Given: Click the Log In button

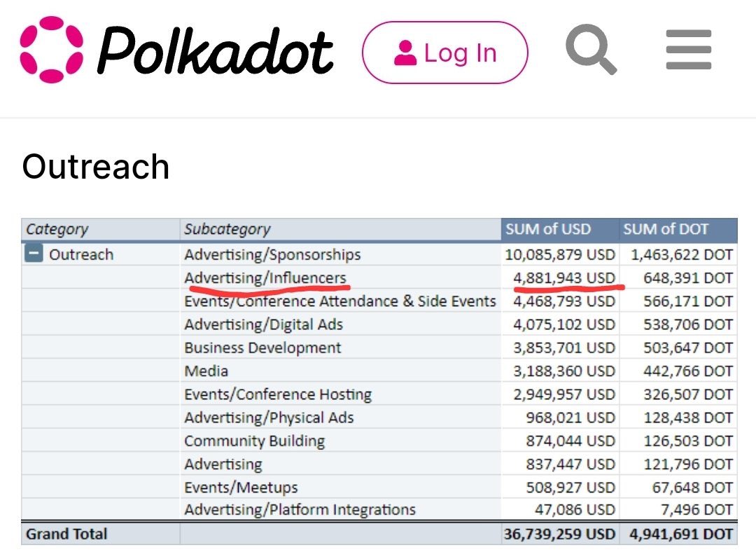Looking at the screenshot, I should [445, 53].
